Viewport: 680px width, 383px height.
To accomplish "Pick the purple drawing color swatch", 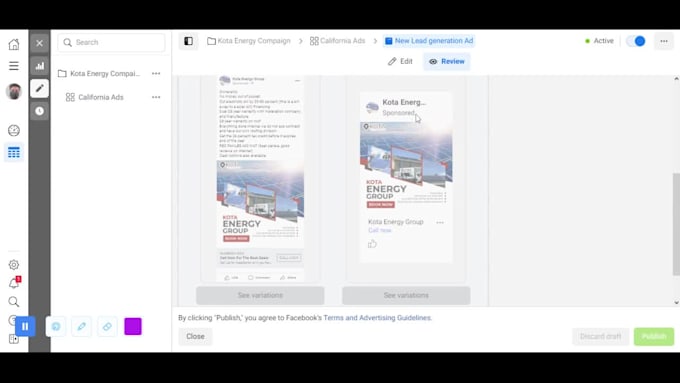I will coord(133,326).
